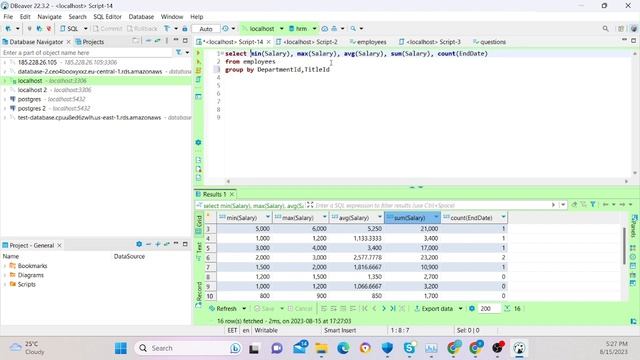The width and height of the screenshot is (640, 360).
Task: Switch to the questions editor tab
Action: [489, 42]
